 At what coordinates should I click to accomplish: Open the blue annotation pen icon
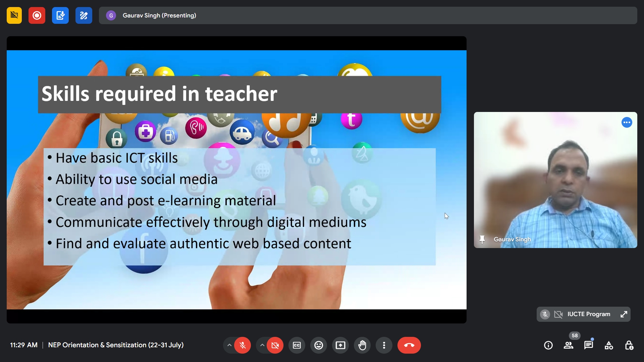click(x=84, y=15)
